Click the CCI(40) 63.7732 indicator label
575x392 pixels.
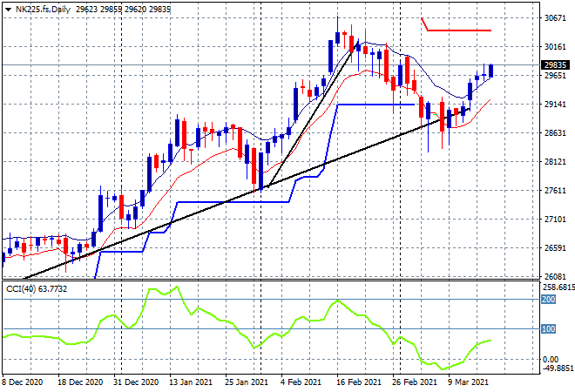(37, 289)
